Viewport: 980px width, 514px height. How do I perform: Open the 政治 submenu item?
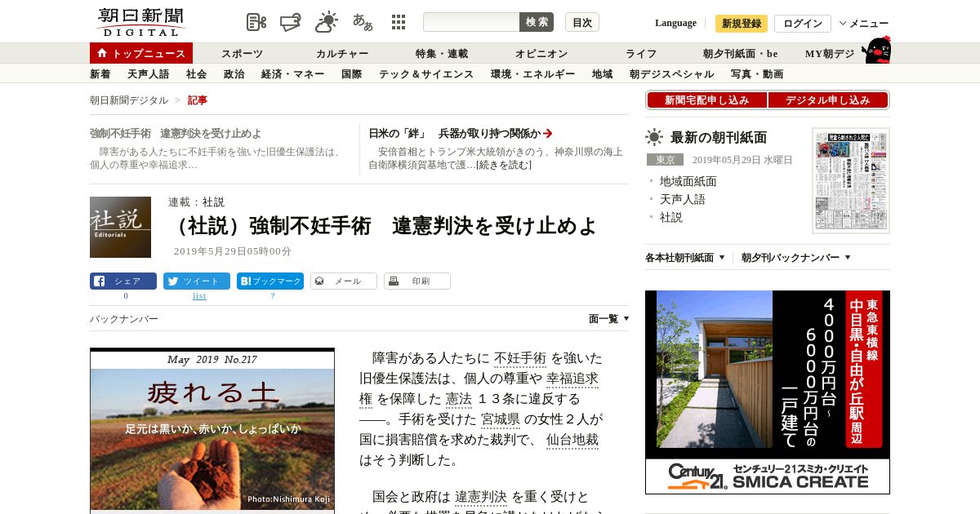pos(234,74)
